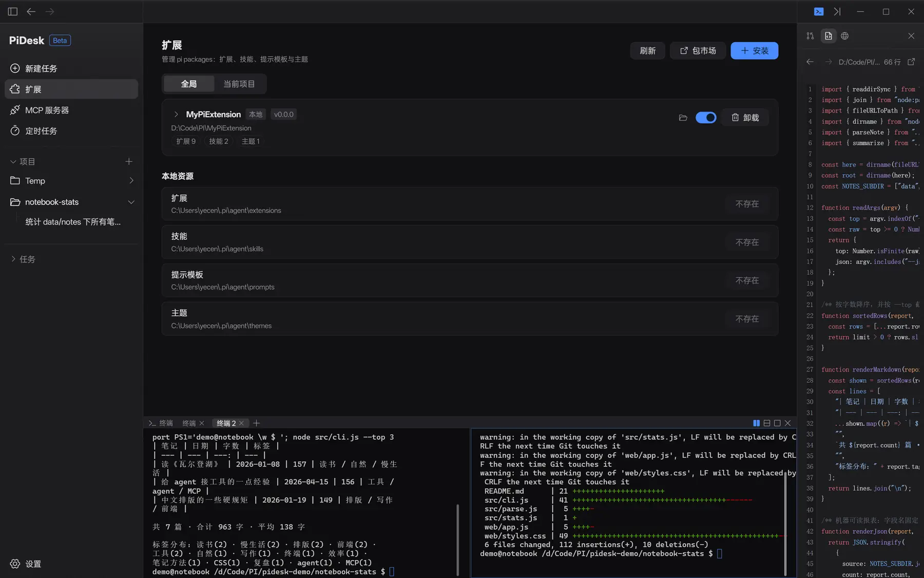Open file externally from code viewer header
This screenshot has width=924, height=578.
click(x=911, y=62)
